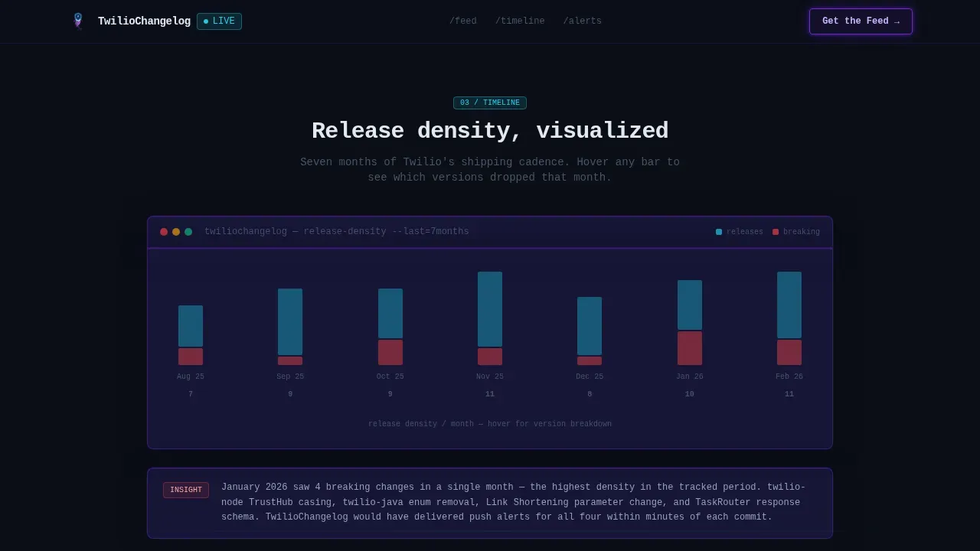Screen dimensions: 980x551
Task: Click the count 7 under Aug 25
Action: click(191, 394)
